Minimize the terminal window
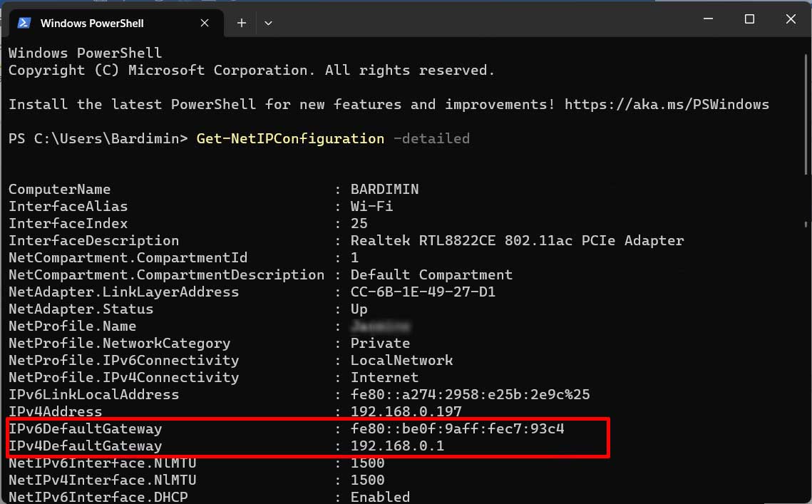 pyautogui.click(x=708, y=20)
